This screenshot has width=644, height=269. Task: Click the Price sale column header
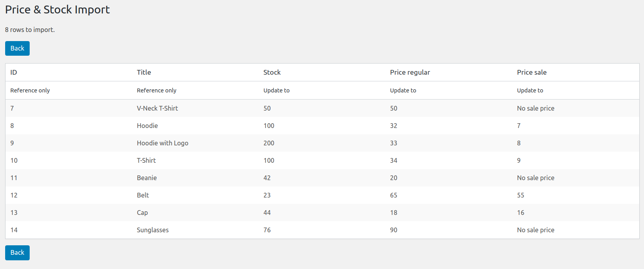pyautogui.click(x=532, y=72)
